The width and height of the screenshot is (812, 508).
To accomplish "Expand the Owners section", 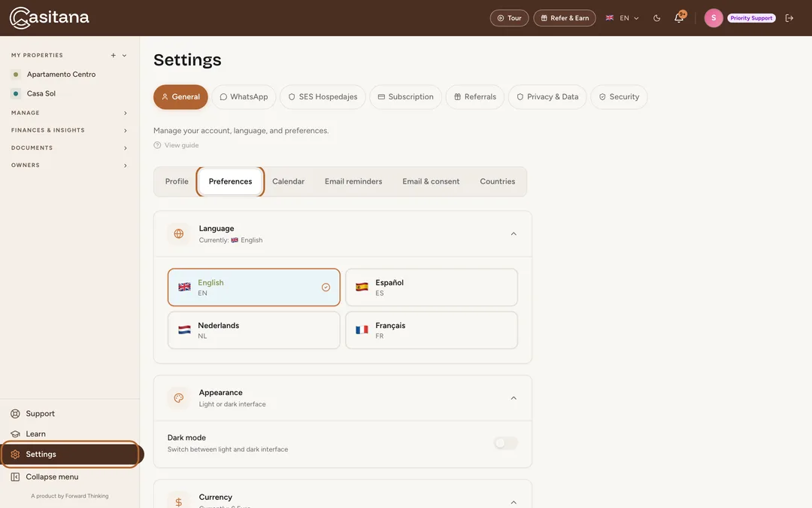I will [69, 166].
